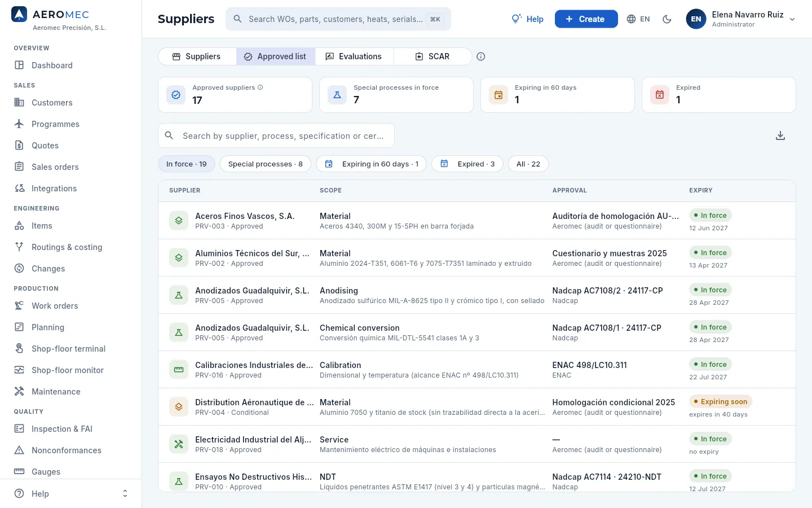Select the Approved list tab

pos(275,56)
